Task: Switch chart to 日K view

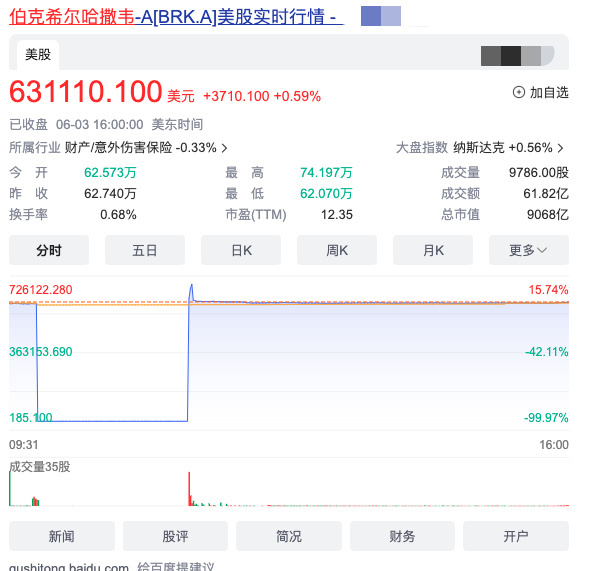Action: [241, 250]
